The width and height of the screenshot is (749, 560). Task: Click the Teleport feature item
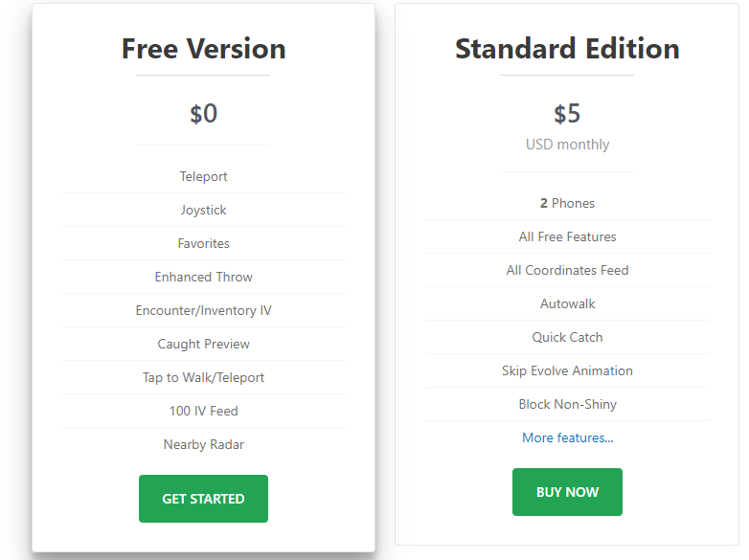[x=203, y=176]
